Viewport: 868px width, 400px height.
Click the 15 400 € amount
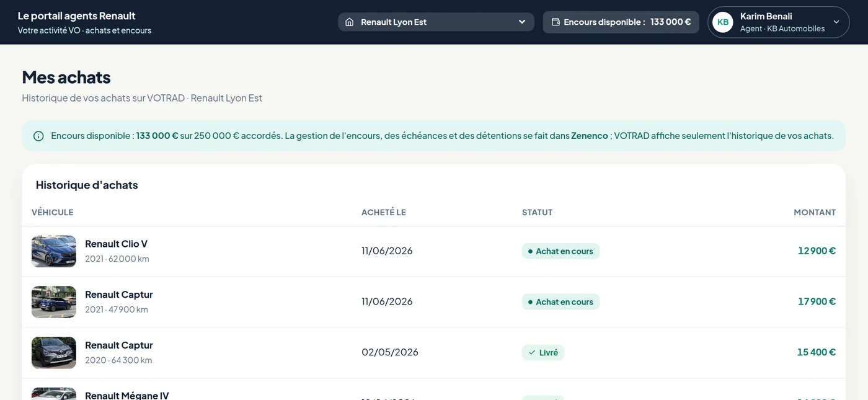point(817,353)
